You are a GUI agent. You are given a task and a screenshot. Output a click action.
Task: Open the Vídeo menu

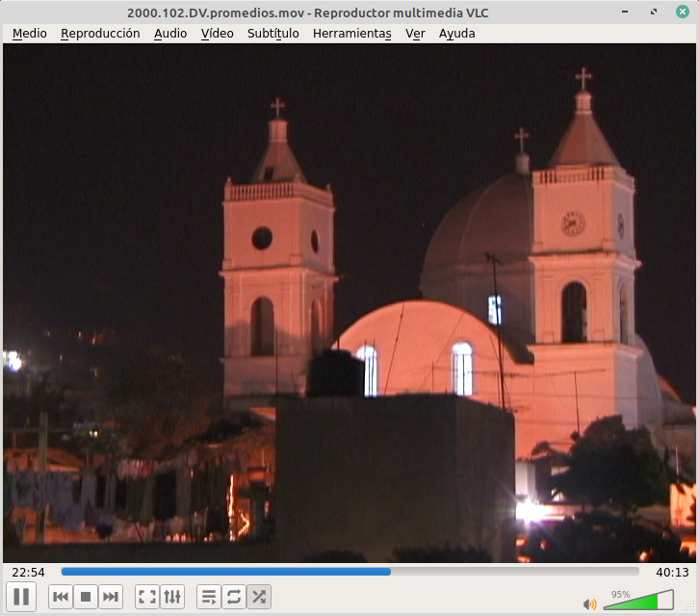coord(217,34)
